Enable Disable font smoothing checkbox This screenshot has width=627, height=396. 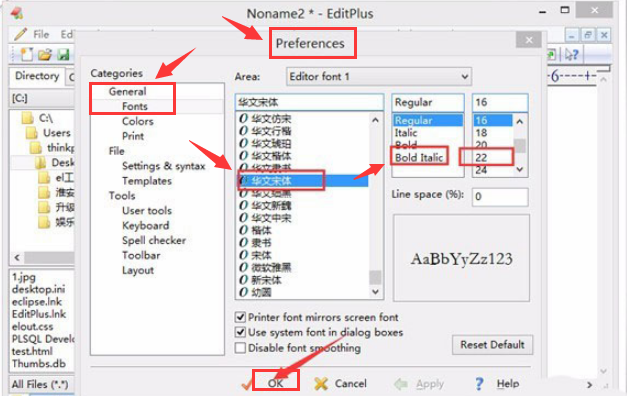240,348
